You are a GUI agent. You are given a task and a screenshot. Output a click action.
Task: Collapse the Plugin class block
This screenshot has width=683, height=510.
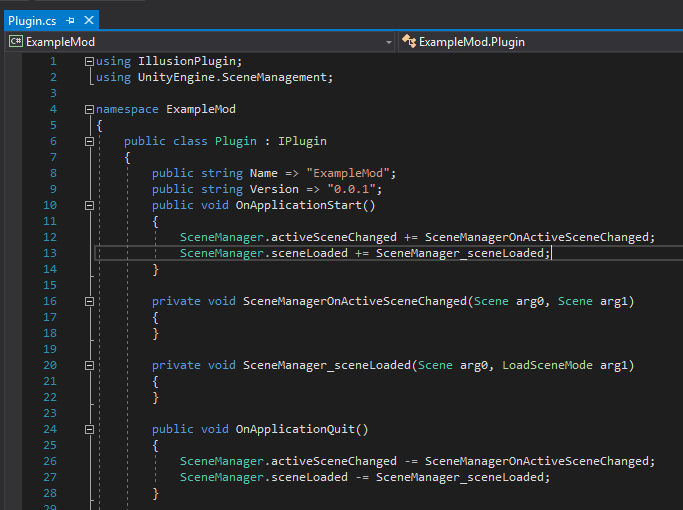(x=89, y=142)
